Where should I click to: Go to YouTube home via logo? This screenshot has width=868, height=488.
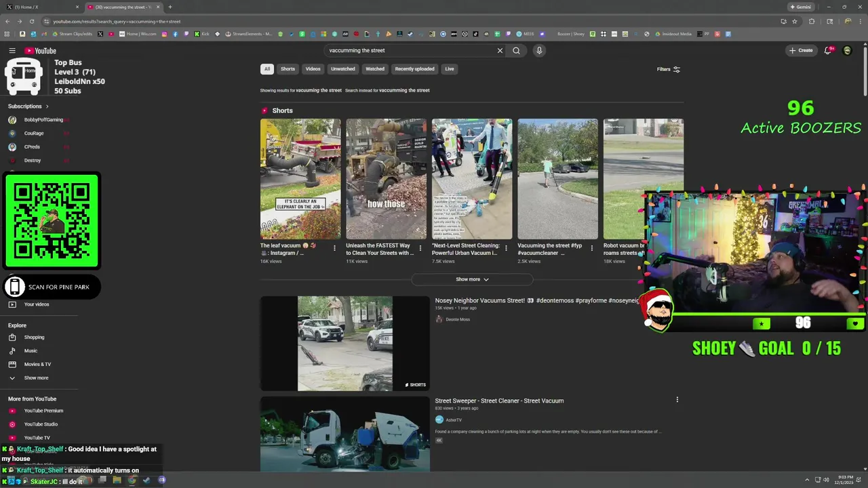(41, 51)
